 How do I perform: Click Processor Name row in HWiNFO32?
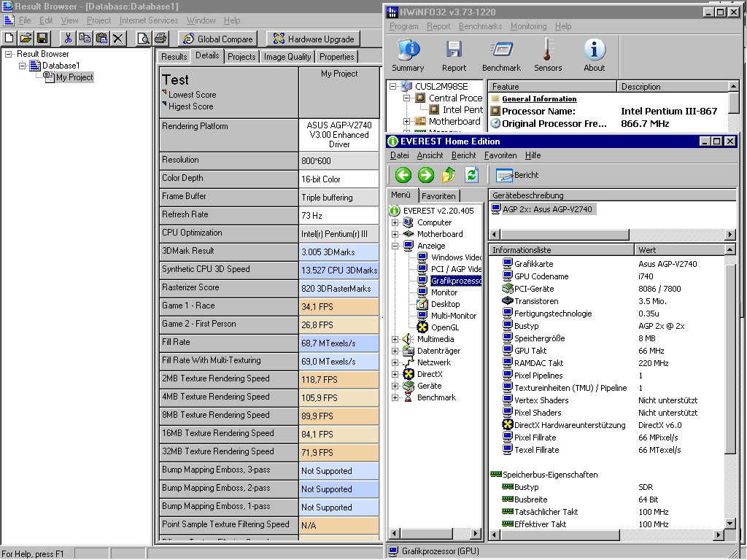click(608, 112)
